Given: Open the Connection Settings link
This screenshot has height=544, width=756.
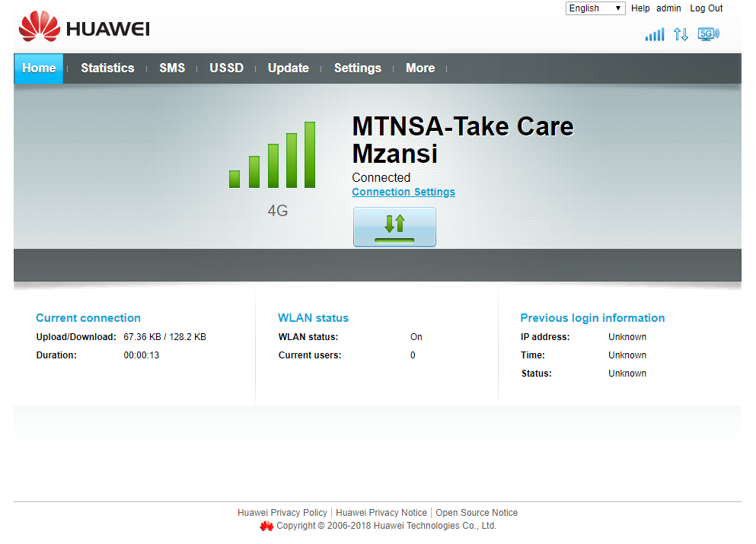Looking at the screenshot, I should coord(404,192).
